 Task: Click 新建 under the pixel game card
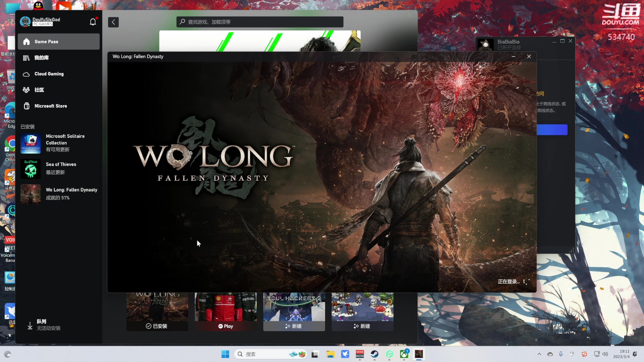pyautogui.click(x=362, y=326)
